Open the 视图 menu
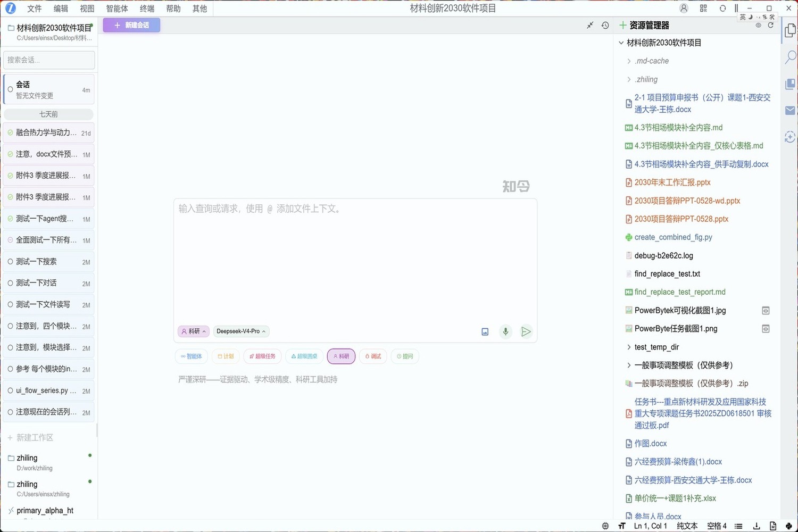 pos(87,9)
